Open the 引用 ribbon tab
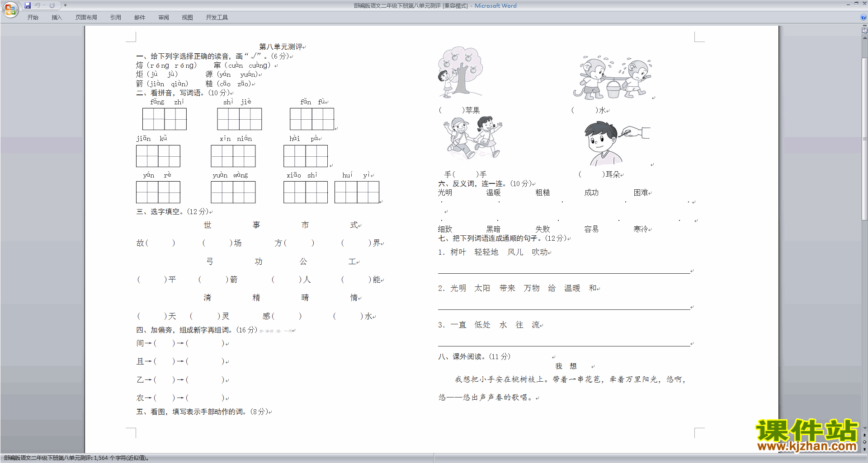Viewport: 868px width, 463px height. click(116, 18)
